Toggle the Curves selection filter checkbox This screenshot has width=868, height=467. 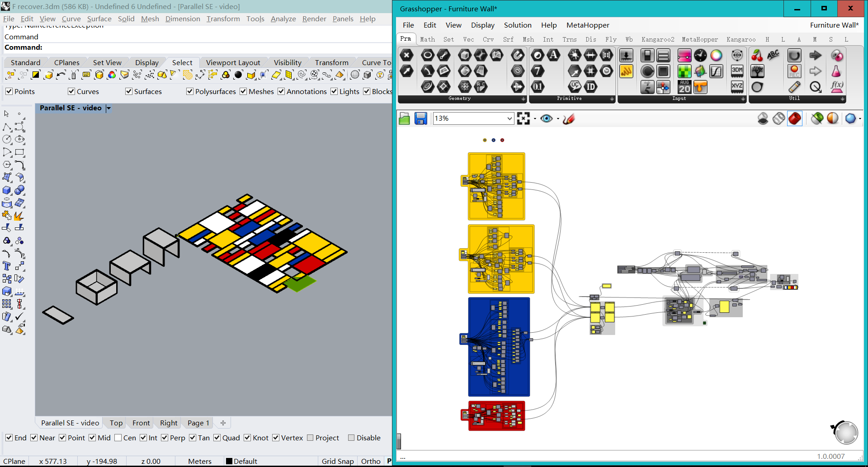pyautogui.click(x=71, y=91)
